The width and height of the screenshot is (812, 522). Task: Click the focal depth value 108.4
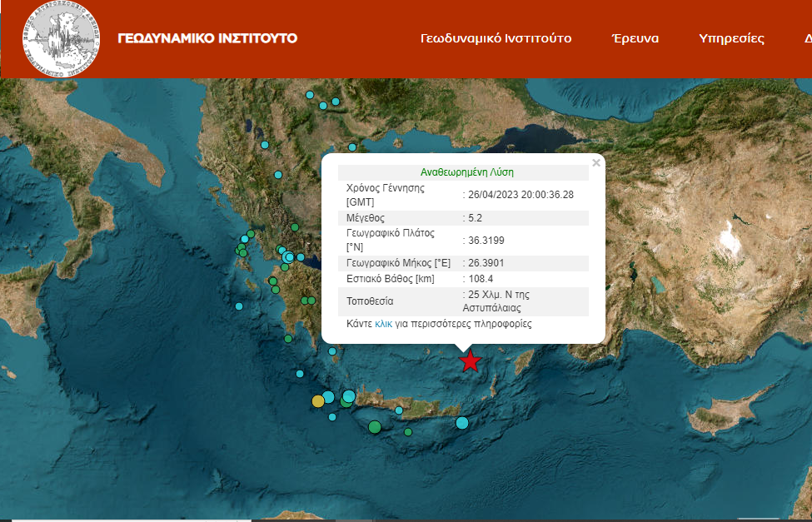coord(481,279)
